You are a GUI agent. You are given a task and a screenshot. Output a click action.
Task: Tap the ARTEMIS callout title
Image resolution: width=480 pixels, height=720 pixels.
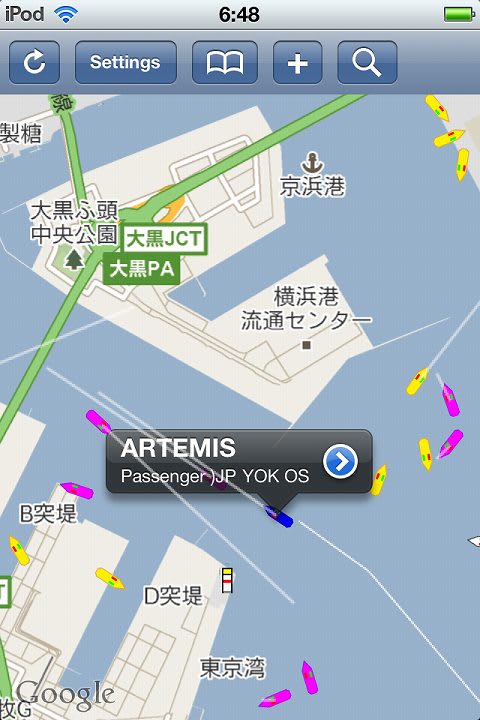[178, 448]
